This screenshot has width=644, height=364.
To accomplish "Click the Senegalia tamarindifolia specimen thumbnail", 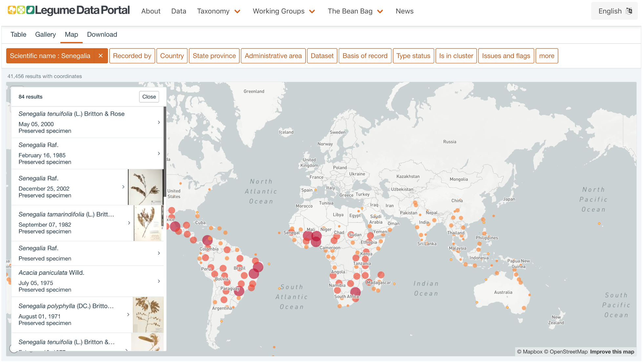I will [148, 223].
